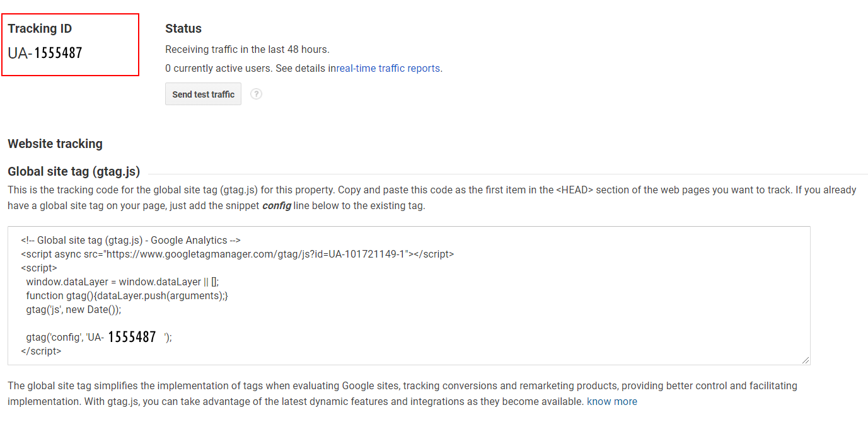The height and width of the screenshot is (427, 868).
Task: Click the Website tracking heading
Action: pyautogui.click(x=55, y=144)
